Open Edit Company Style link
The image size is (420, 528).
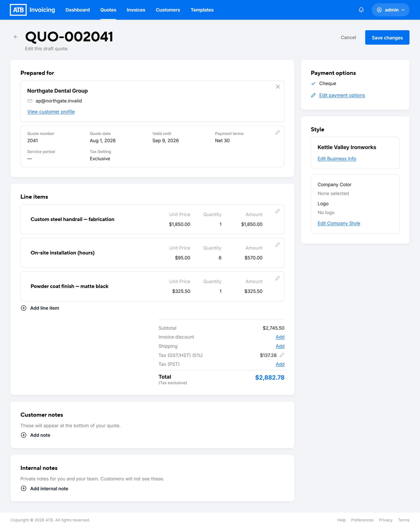click(x=339, y=223)
